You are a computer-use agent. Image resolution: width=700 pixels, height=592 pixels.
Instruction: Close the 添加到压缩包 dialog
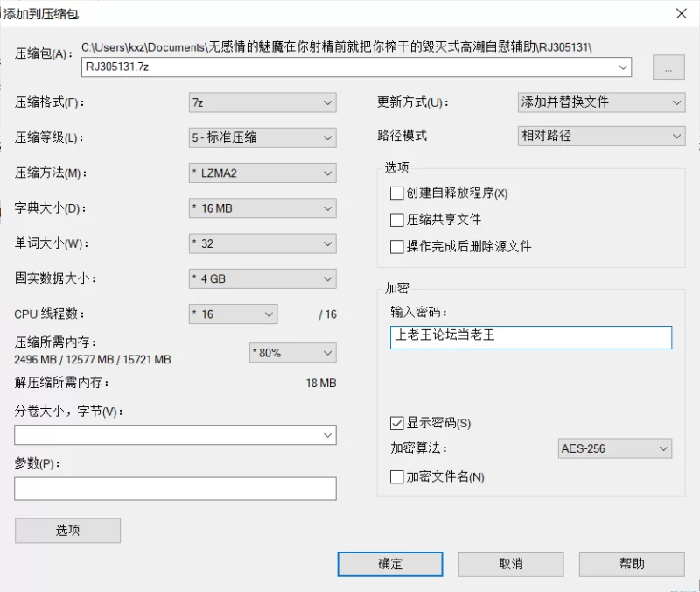682,13
